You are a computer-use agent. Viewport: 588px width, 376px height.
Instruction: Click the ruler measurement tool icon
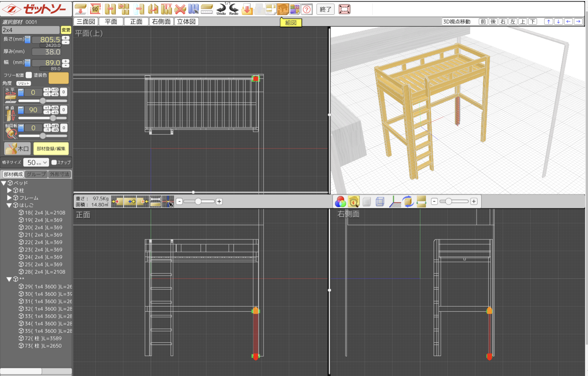(207, 9)
